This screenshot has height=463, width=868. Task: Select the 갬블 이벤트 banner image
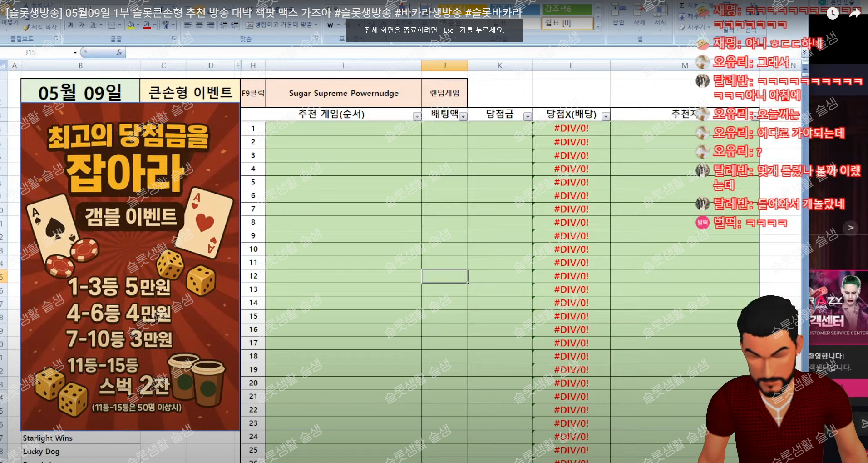pyautogui.click(x=130, y=267)
